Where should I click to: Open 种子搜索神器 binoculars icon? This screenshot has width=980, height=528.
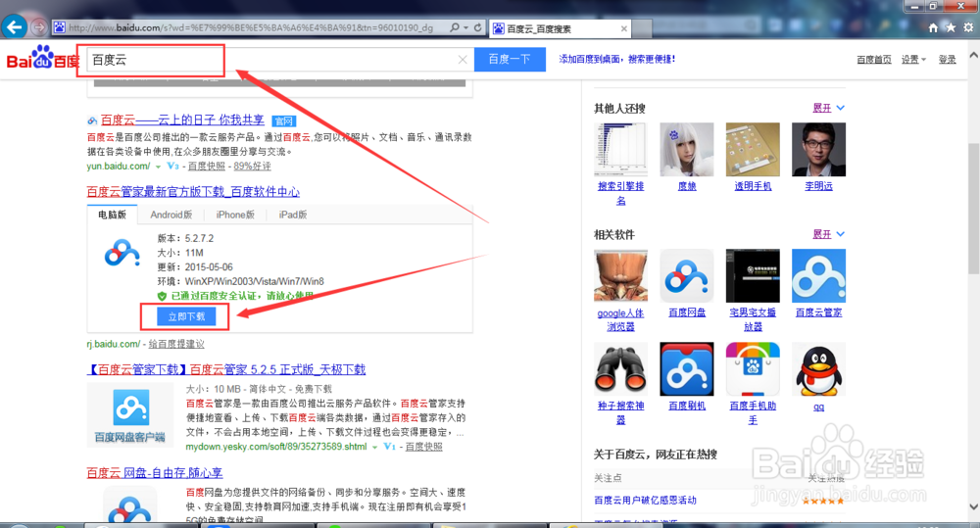click(620, 368)
